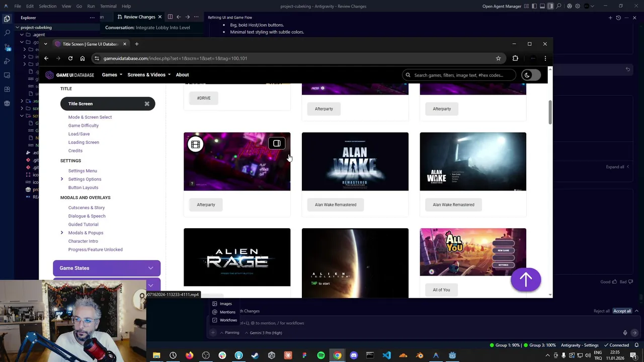
Task: Open Gemini 3 Pro model selector
Action: (263, 333)
